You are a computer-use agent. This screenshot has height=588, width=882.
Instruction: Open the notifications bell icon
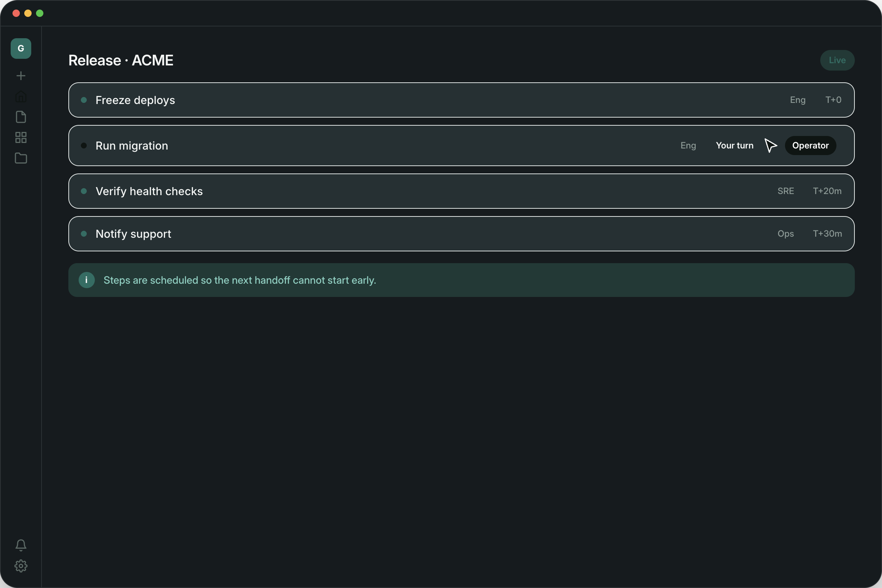point(21,545)
